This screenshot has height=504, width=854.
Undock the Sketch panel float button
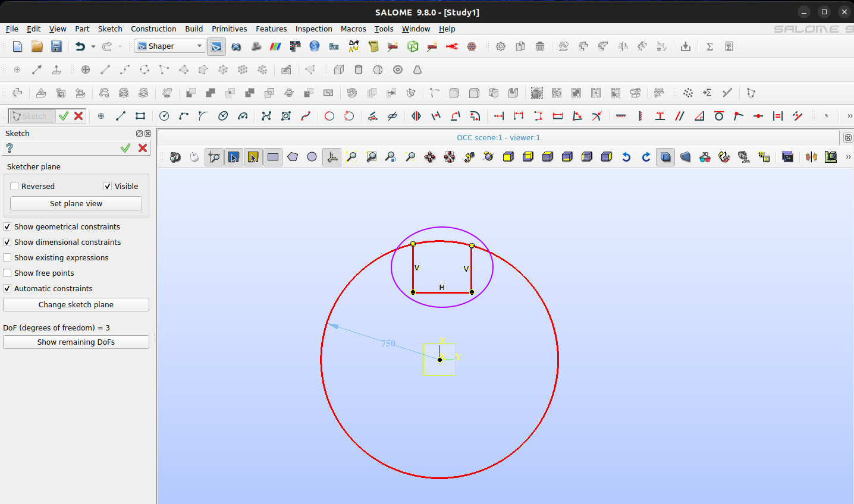coord(139,134)
